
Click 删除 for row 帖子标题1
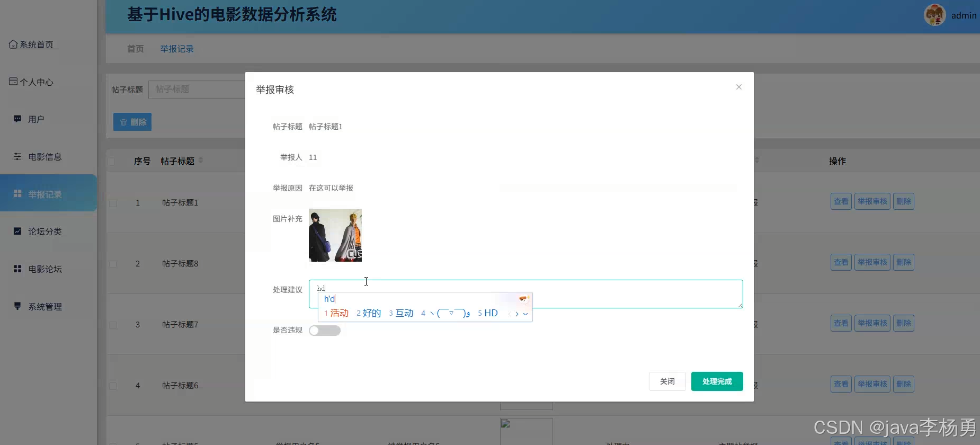(904, 201)
